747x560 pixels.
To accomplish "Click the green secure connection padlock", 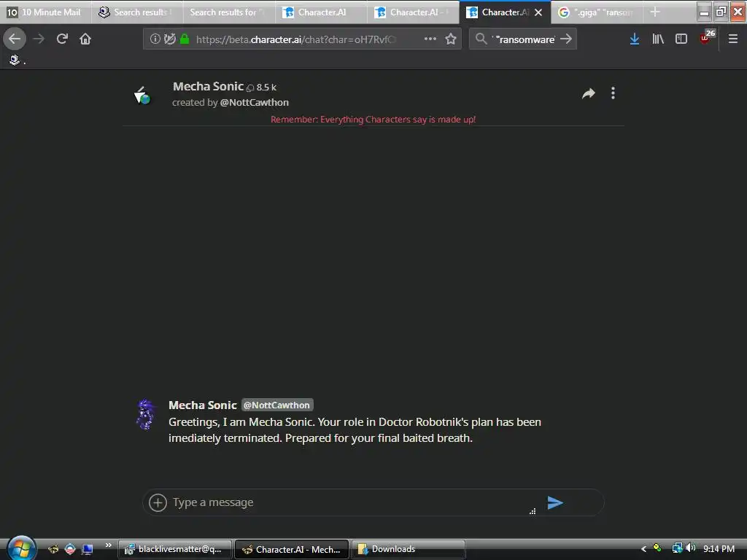I will (x=185, y=39).
